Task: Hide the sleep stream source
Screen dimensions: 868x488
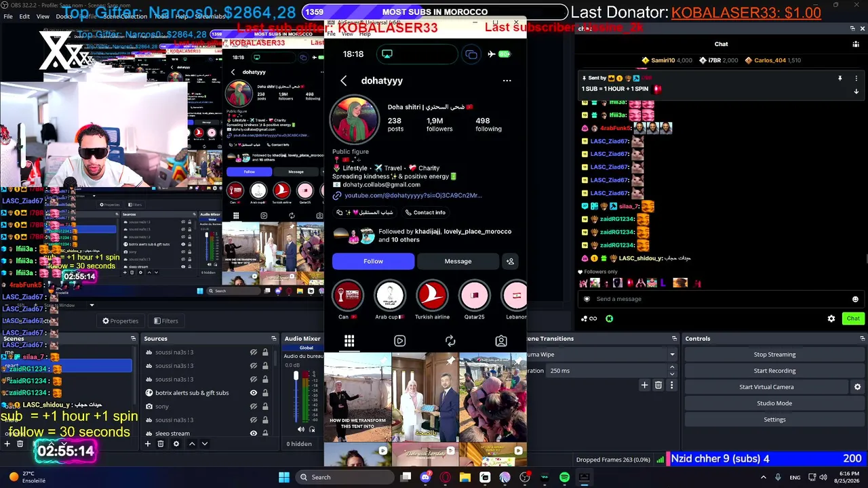Action: click(254, 433)
